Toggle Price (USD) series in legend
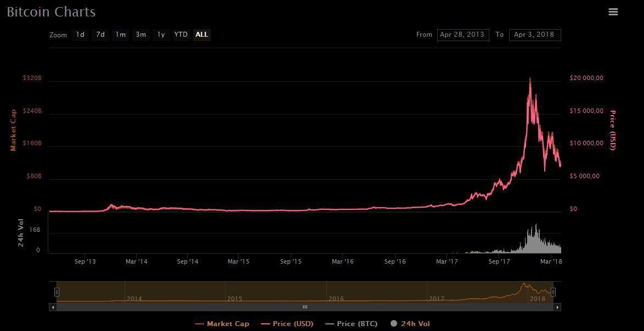Image resolution: width=644 pixels, height=331 pixels. pos(287,324)
